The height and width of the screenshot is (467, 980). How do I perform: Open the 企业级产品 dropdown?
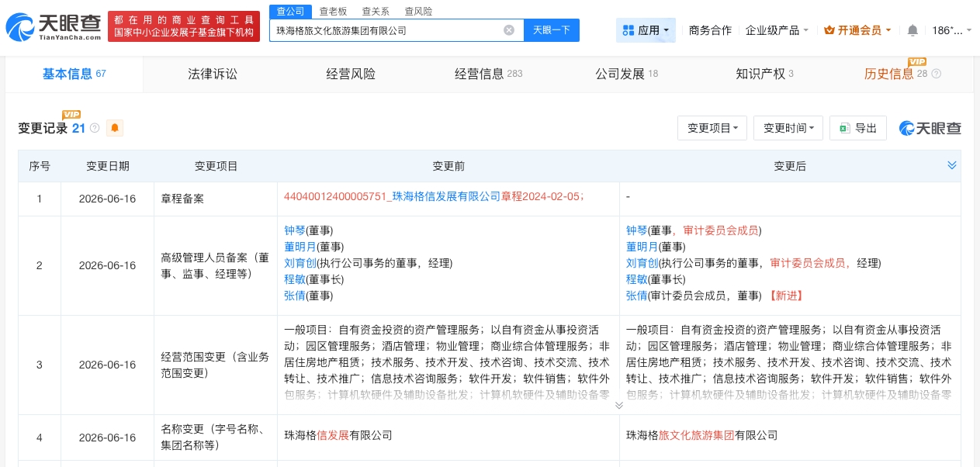pos(777,30)
